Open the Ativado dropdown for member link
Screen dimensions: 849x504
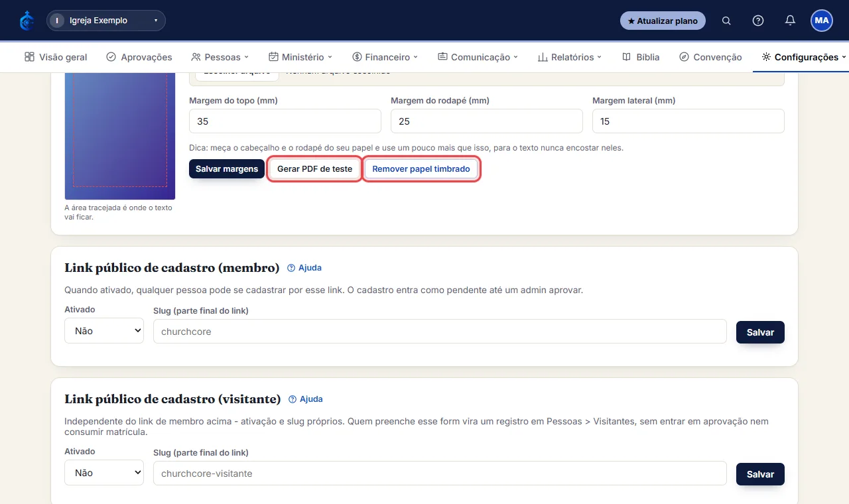(x=104, y=330)
